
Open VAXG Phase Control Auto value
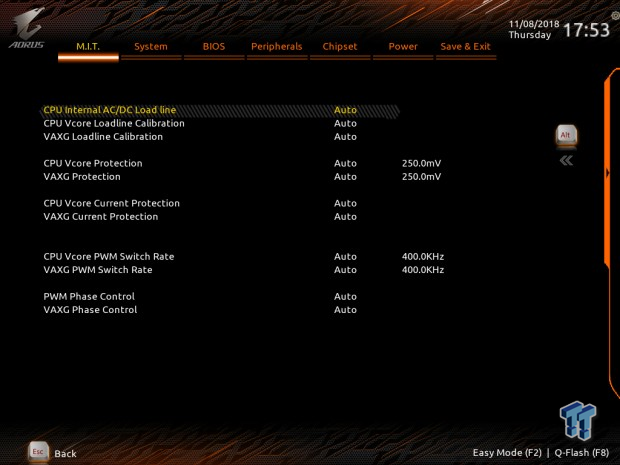[345, 310]
